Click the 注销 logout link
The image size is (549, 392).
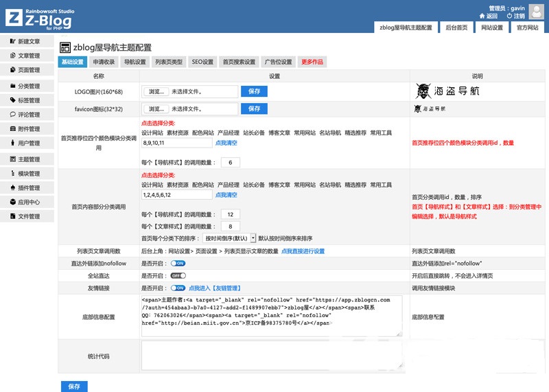coord(519,16)
